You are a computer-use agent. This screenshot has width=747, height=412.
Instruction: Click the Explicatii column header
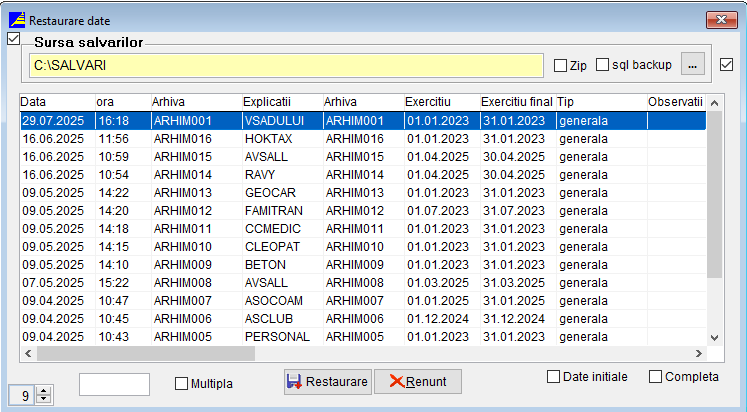[283, 102]
